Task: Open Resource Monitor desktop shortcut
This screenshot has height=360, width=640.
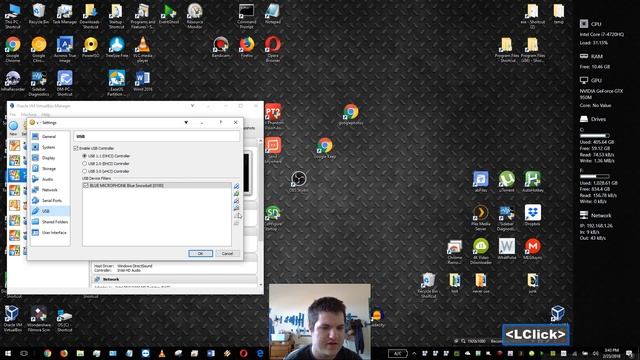Action: coord(195,16)
